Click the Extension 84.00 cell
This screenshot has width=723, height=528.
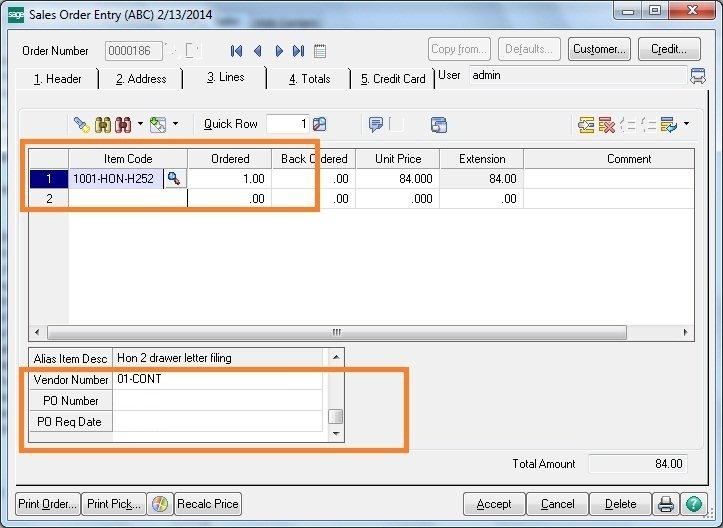481,178
